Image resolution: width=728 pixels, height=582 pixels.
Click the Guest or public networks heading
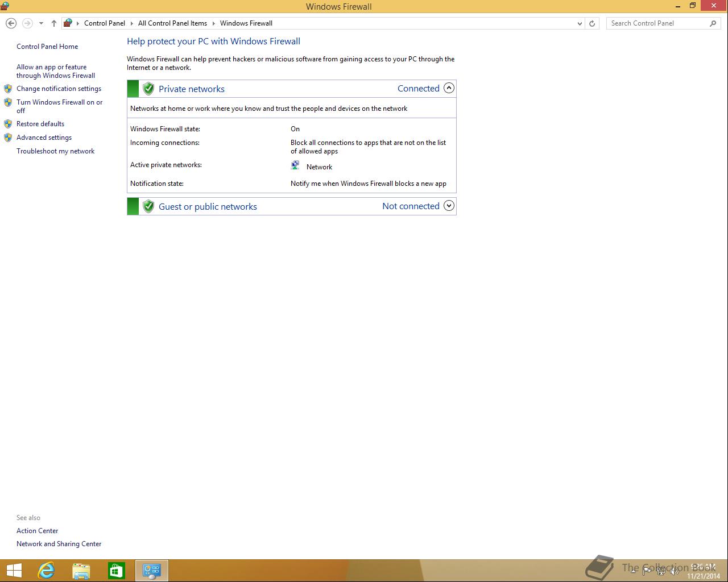coord(208,206)
